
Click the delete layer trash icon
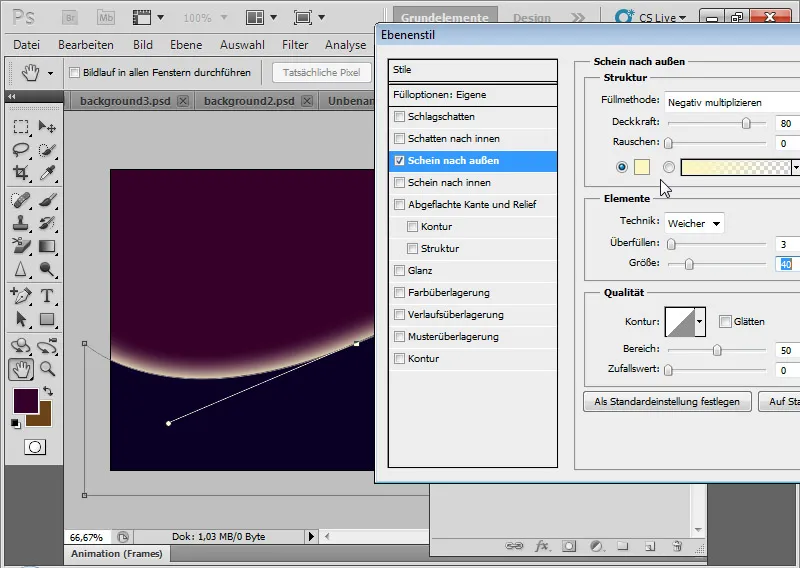[677, 546]
